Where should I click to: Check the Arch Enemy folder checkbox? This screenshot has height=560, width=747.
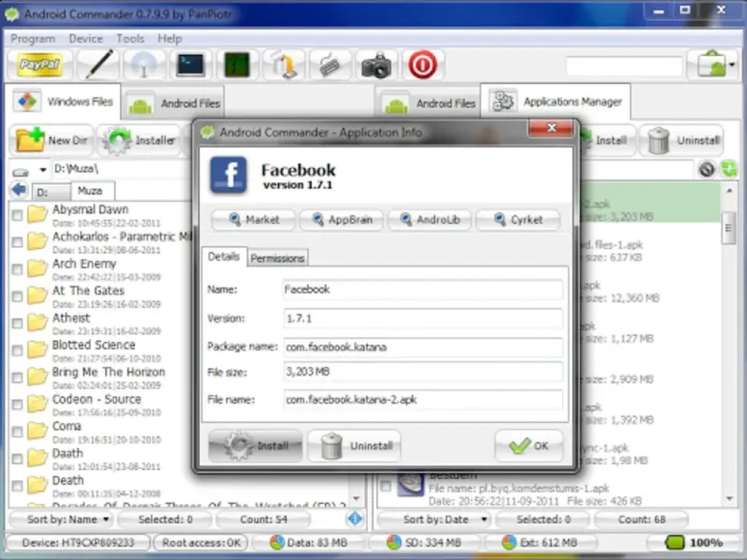point(17,270)
